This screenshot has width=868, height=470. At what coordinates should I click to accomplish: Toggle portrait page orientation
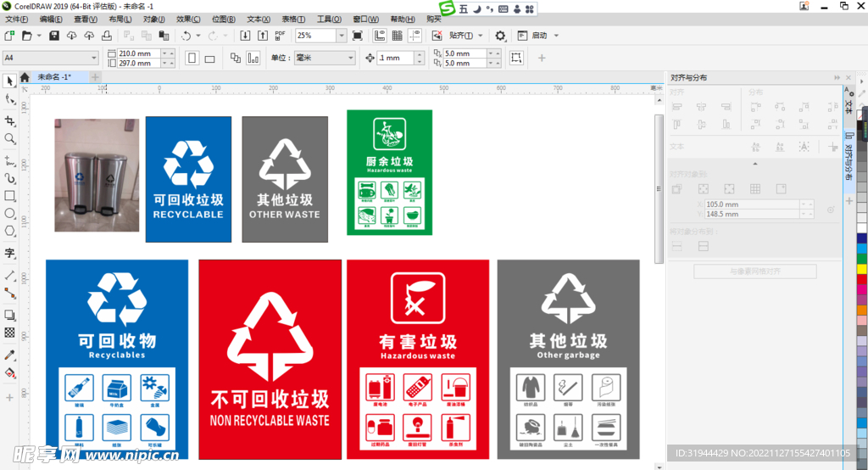pyautogui.click(x=192, y=58)
